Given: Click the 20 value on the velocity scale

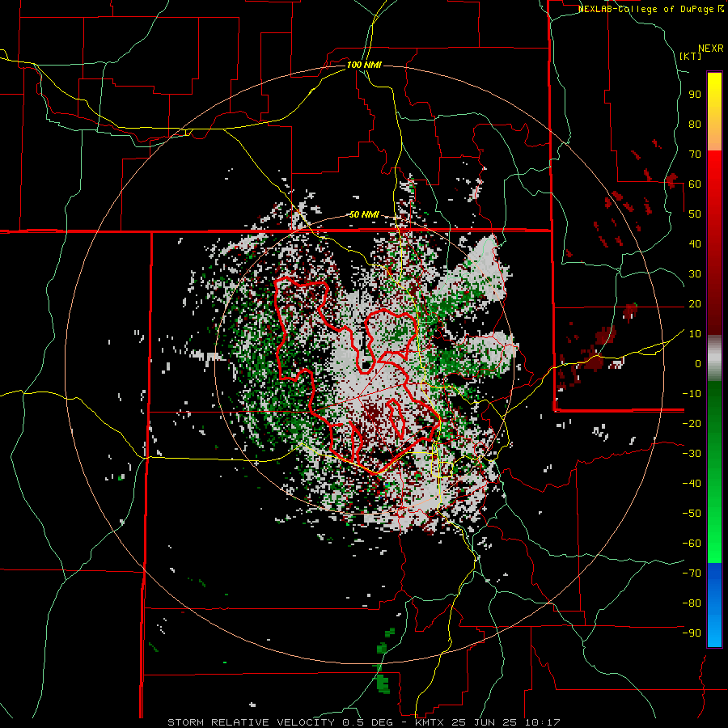Looking at the screenshot, I should coord(695,304).
